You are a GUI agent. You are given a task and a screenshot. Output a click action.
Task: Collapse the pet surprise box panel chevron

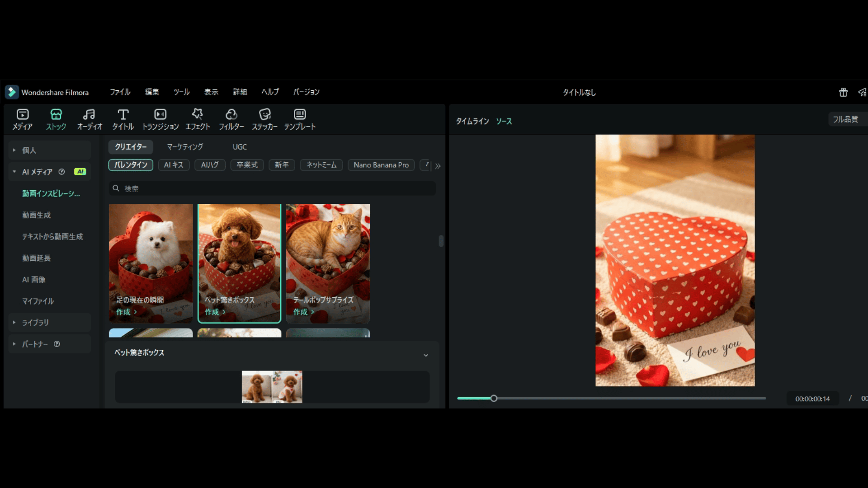425,355
